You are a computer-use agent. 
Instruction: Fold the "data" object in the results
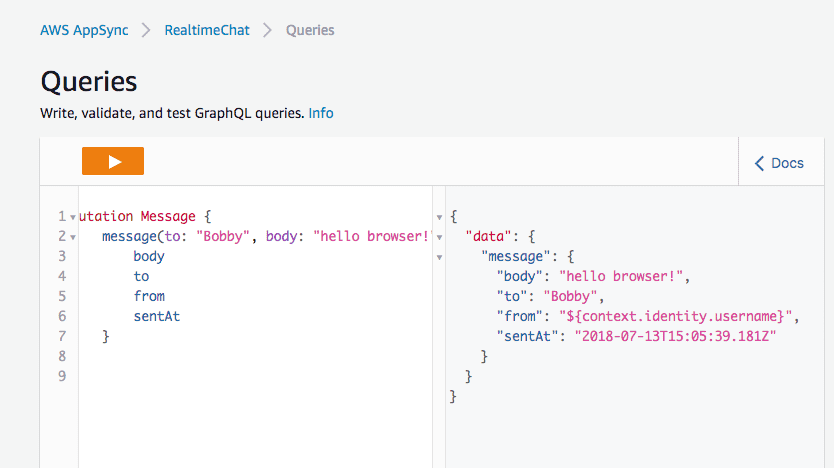click(x=440, y=237)
